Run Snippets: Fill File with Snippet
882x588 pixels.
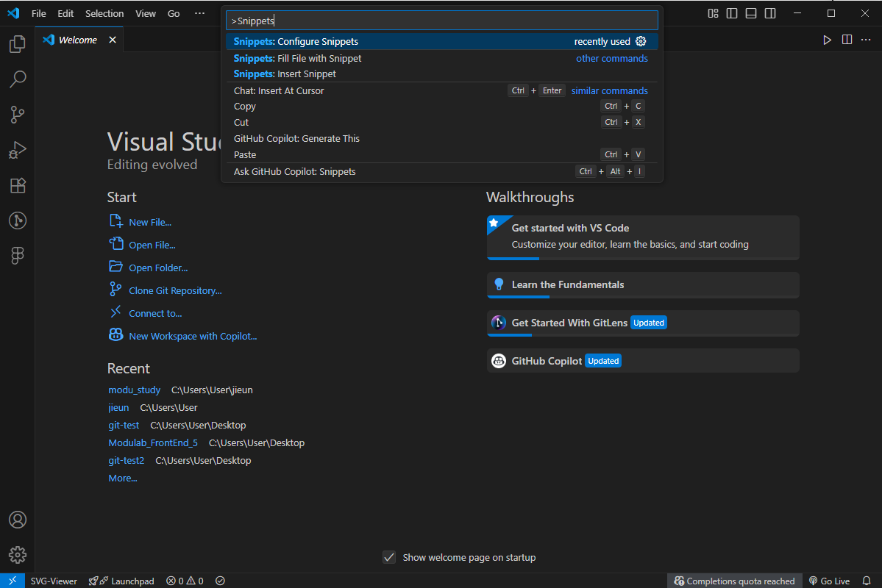441,59
